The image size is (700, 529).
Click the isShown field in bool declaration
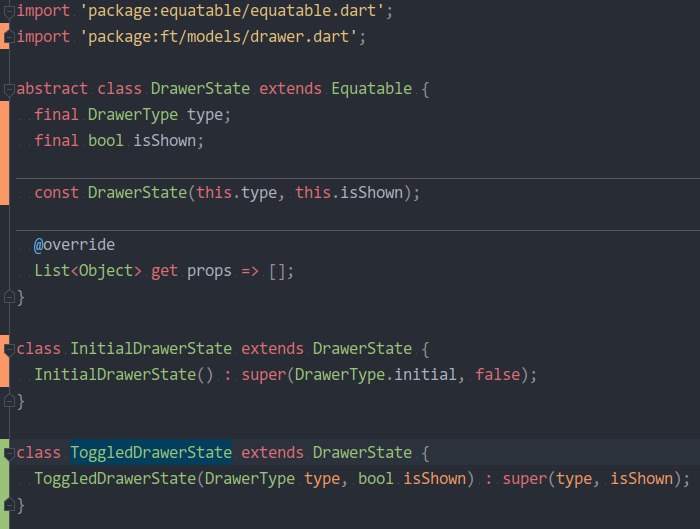click(165, 141)
